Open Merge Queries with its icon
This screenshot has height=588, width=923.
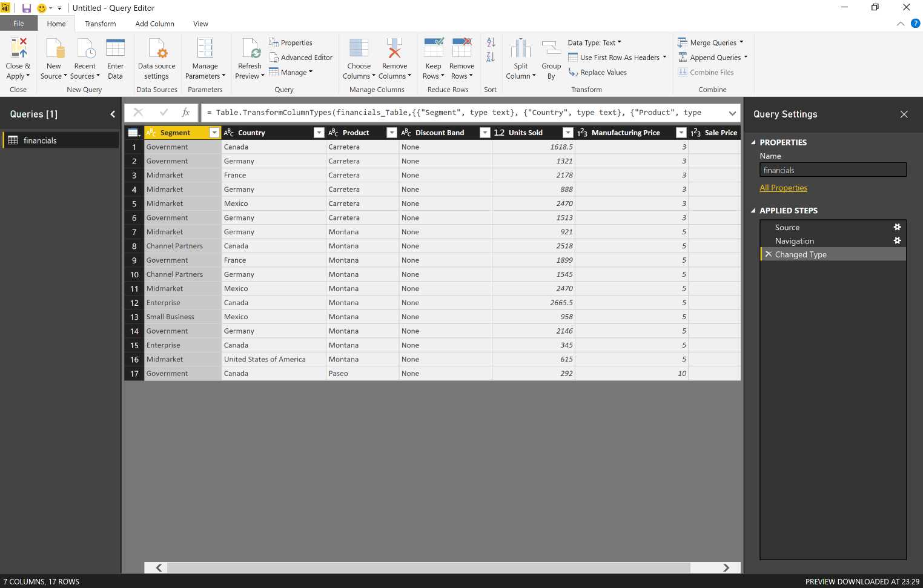click(683, 42)
